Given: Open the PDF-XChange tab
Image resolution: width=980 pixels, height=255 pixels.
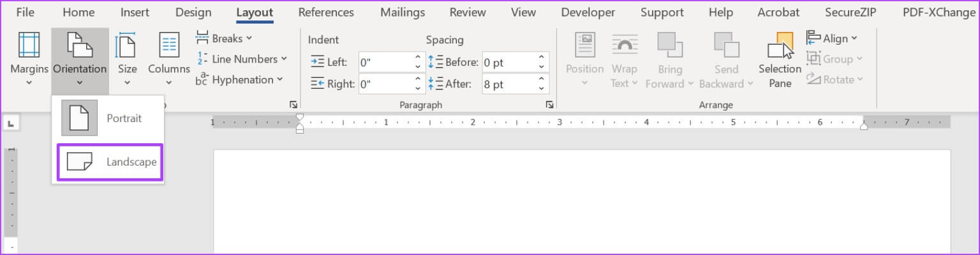Looking at the screenshot, I should [x=939, y=12].
